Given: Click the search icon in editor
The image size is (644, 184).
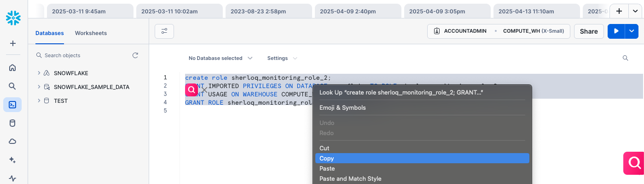Looking at the screenshot, I should [x=625, y=58].
